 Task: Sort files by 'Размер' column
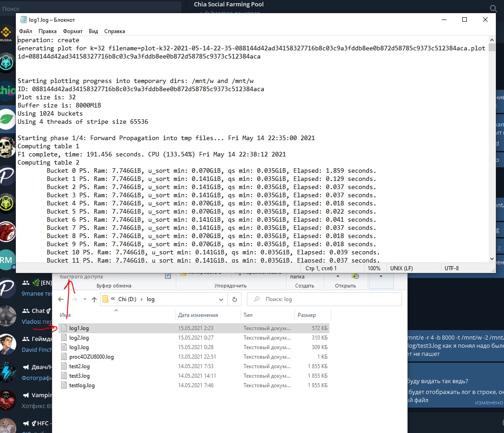(x=307, y=315)
